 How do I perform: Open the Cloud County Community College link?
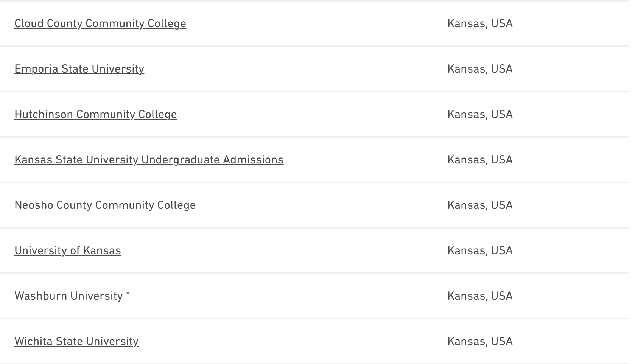pyautogui.click(x=100, y=23)
